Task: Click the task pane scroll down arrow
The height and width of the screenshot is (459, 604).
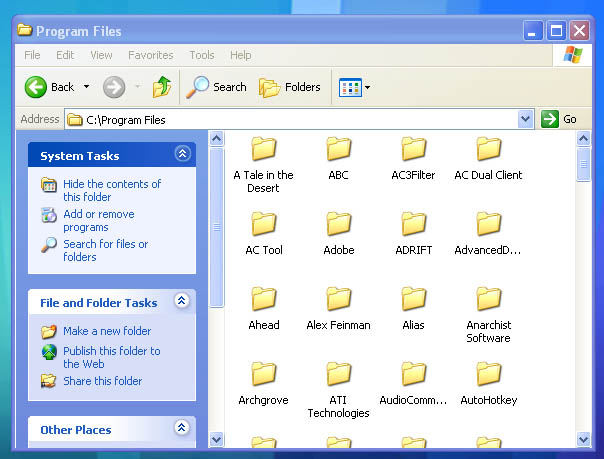Action: point(216,439)
